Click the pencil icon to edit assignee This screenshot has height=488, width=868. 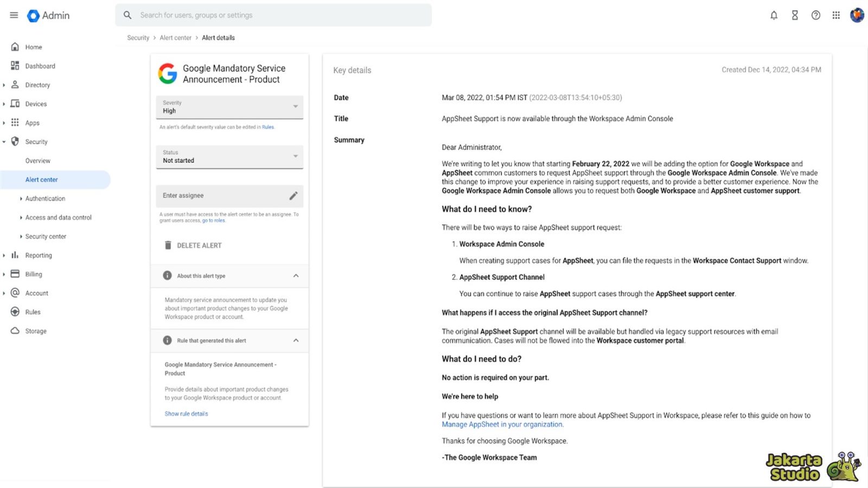point(293,195)
